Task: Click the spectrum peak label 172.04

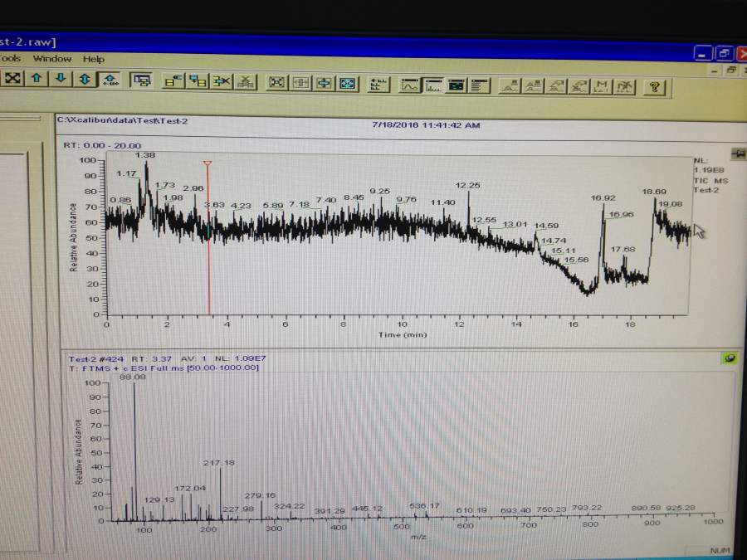Action: (x=190, y=488)
